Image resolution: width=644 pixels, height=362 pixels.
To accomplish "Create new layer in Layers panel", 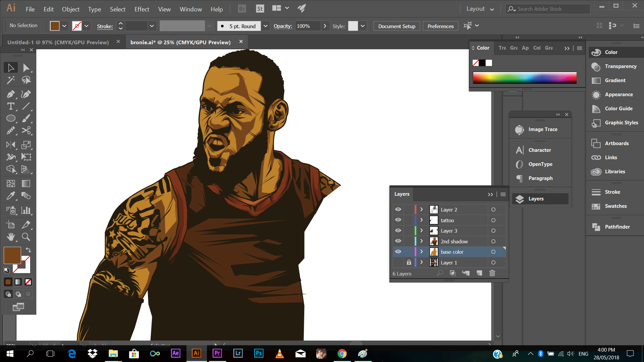I will 479,273.
